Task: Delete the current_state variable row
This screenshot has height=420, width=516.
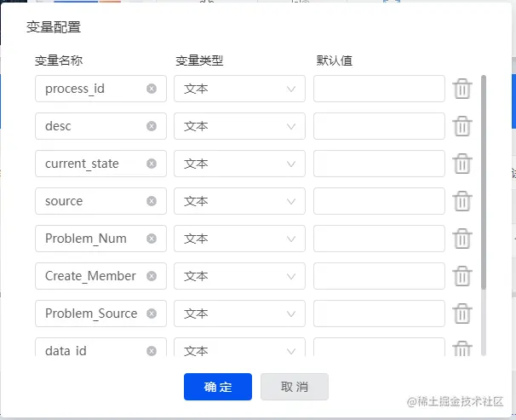Action: pyautogui.click(x=462, y=164)
